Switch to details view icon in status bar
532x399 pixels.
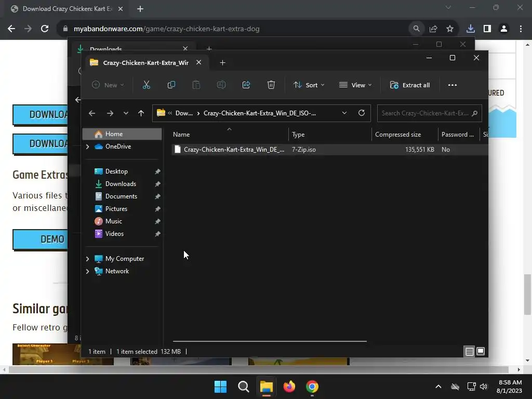(469, 352)
